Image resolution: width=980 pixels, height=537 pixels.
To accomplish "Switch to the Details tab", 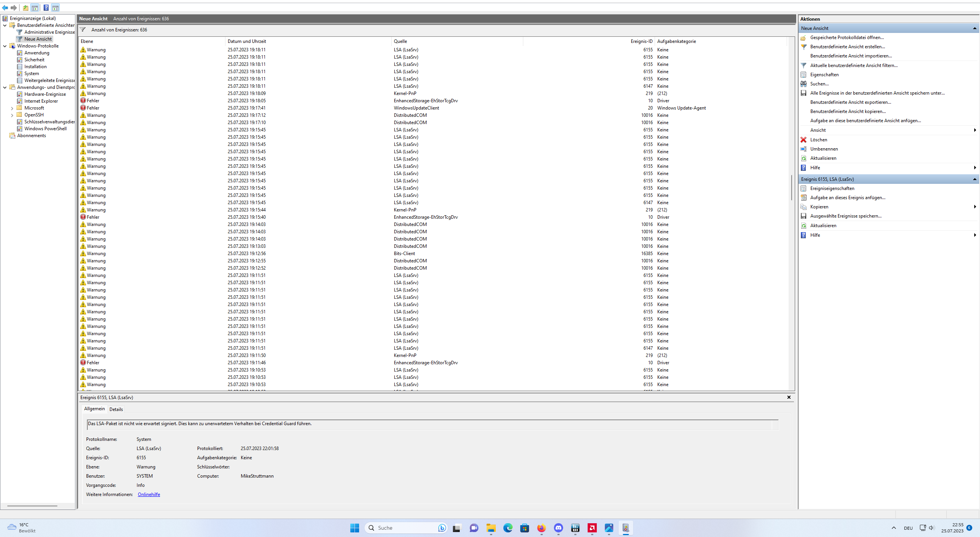I will (116, 409).
